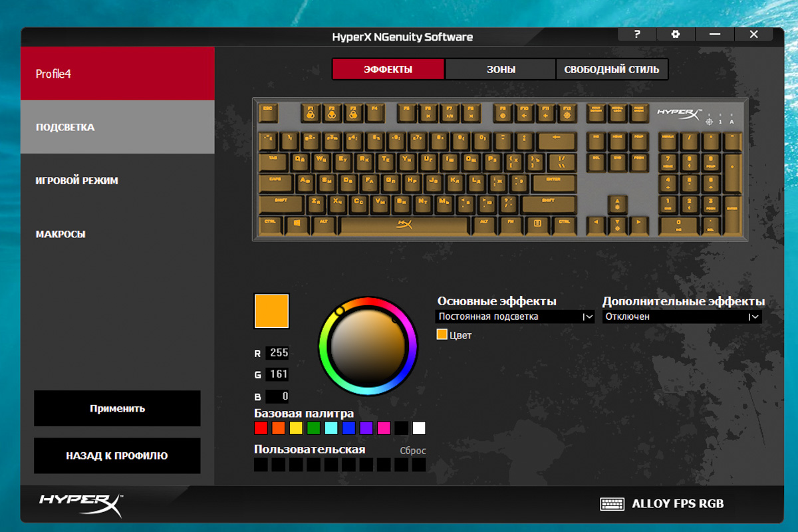Click arrow of the Отключен combo box

click(x=754, y=317)
